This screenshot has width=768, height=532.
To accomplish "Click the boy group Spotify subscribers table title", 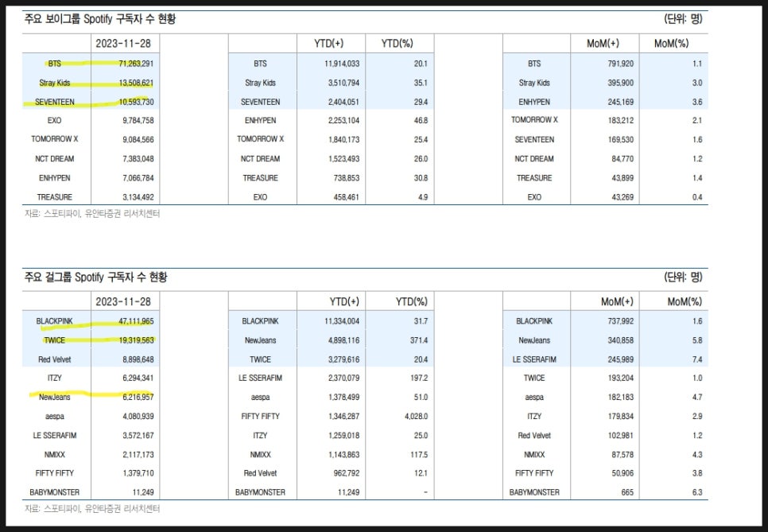I will 100,19.
